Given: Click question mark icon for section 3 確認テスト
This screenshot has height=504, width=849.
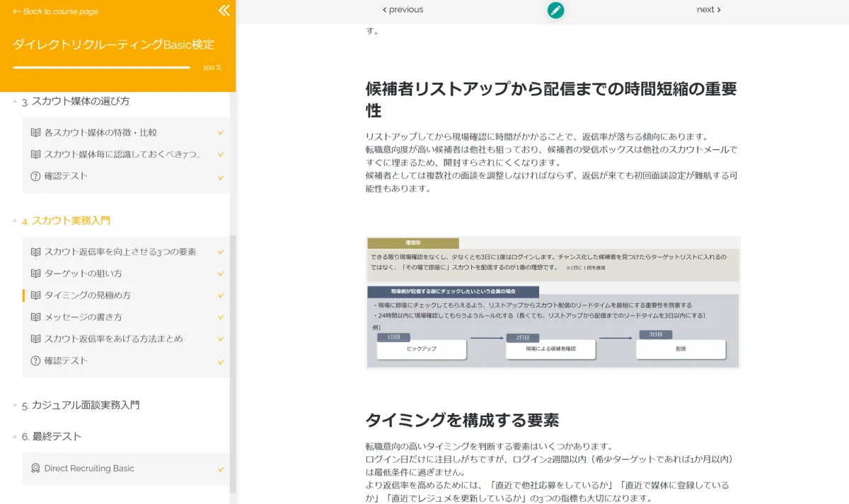Looking at the screenshot, I should [x=35, y=176].
